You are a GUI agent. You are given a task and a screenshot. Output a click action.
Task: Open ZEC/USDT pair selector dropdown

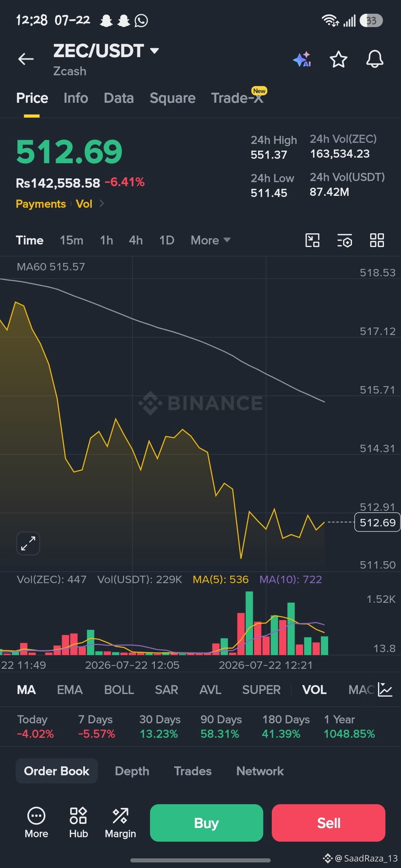(106, 51)
